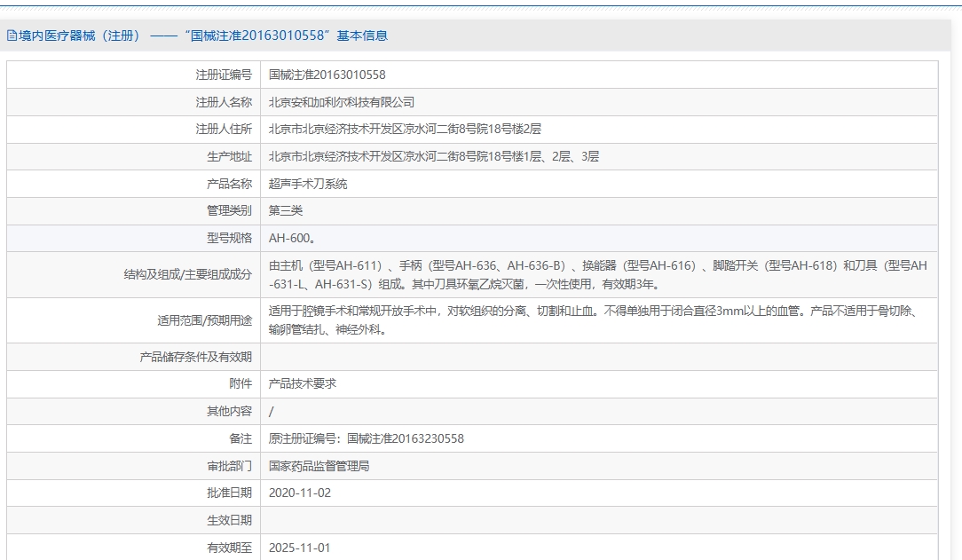Click registrant name 北京安和加利尔科技有限公司

pos(342,102)
